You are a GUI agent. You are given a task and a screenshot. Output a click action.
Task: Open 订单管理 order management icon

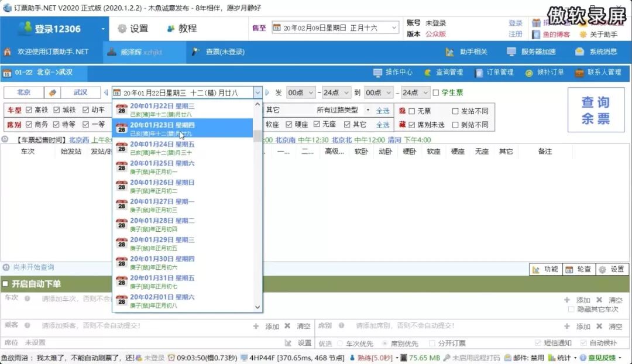[x=479, y=73]
